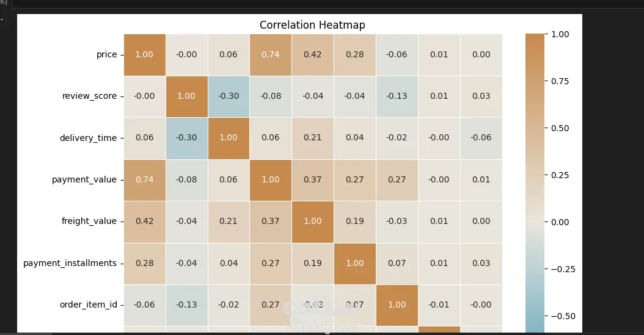Select the payment_installments axis label
The image size is (644, 335).
click(x=70, y=263)
